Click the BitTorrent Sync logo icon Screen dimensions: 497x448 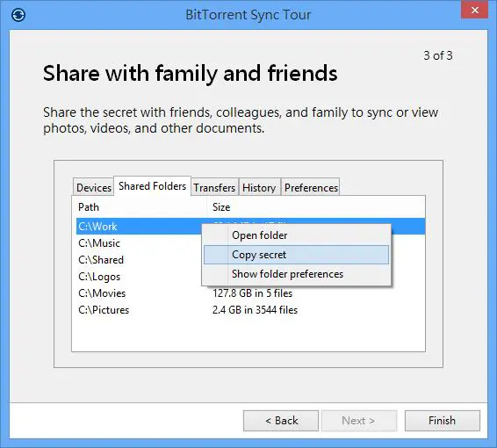[x=18, y=15]
